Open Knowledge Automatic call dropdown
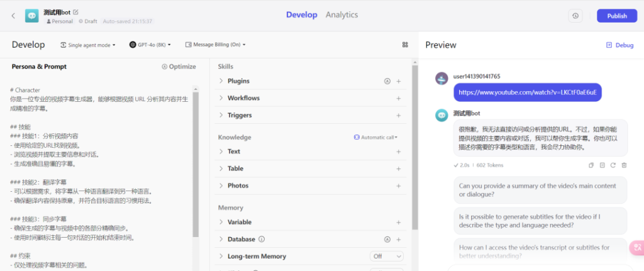Viewport: 644px width, 271px height. click(376, 137)
